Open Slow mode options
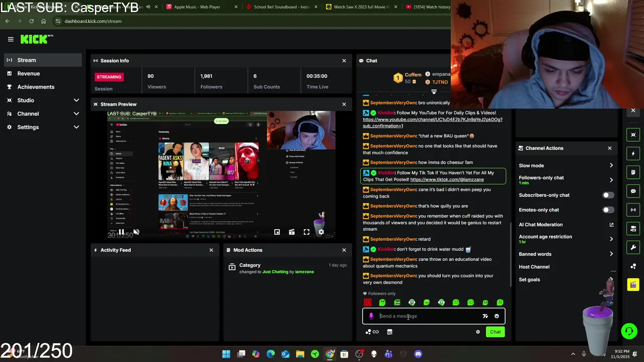 (566, 165)
